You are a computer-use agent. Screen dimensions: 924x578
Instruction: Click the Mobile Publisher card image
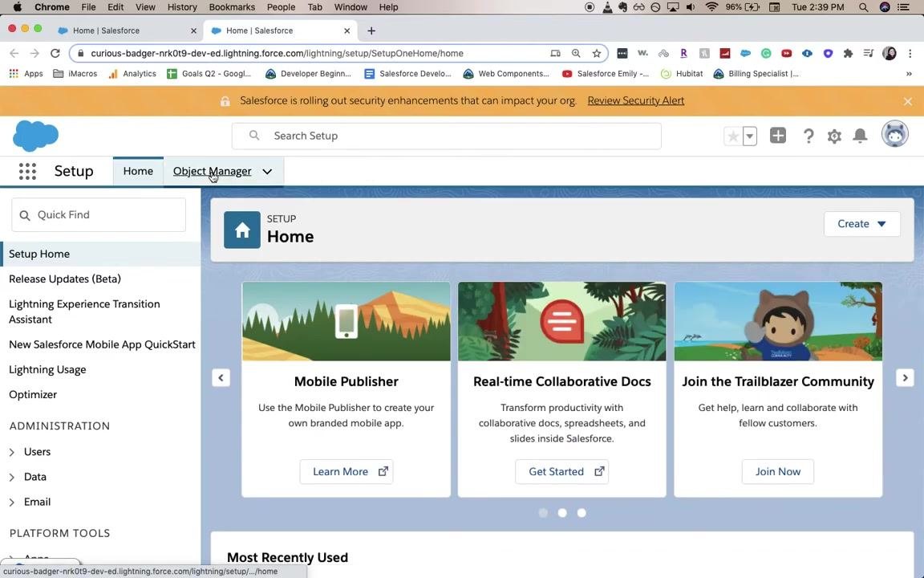pyautogui.click(x=346, y=321)
